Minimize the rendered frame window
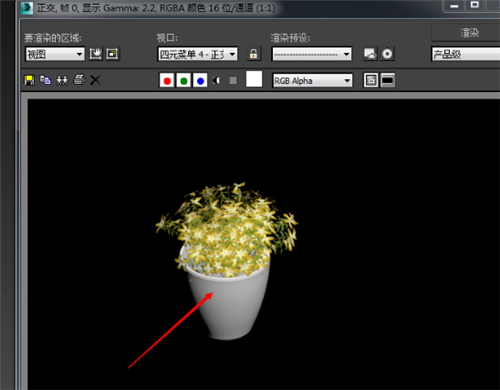 click(454, 6)
